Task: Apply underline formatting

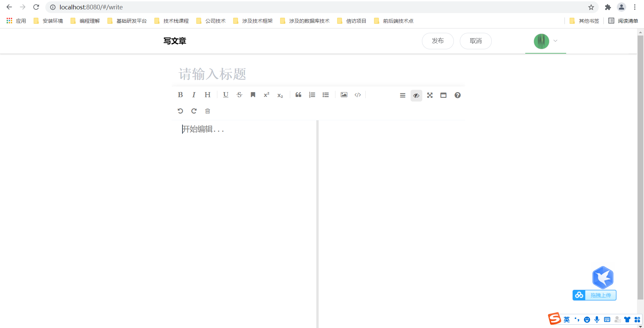Action: [x=226, y=95]
